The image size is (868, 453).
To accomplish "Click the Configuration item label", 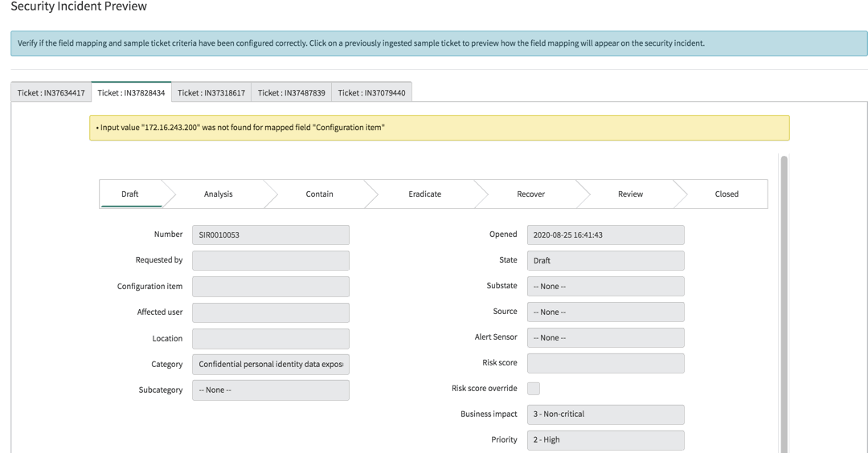I will coord(149,286).
